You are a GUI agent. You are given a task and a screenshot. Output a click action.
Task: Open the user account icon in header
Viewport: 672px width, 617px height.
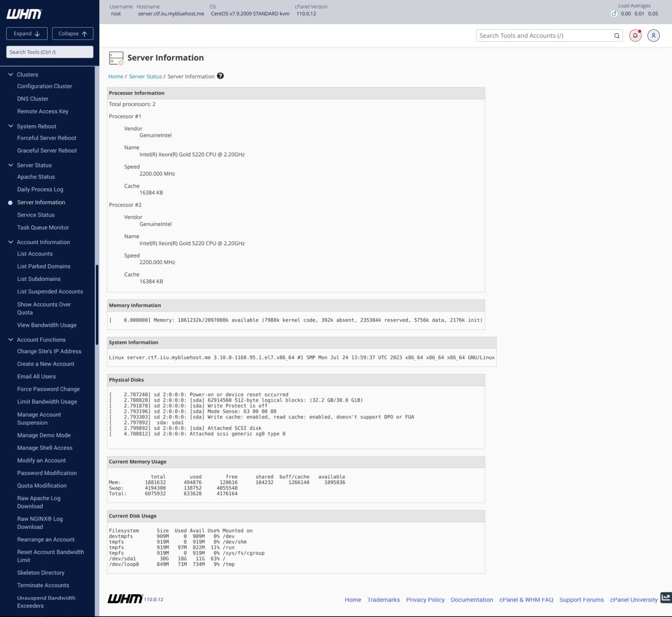coord(653,35)
